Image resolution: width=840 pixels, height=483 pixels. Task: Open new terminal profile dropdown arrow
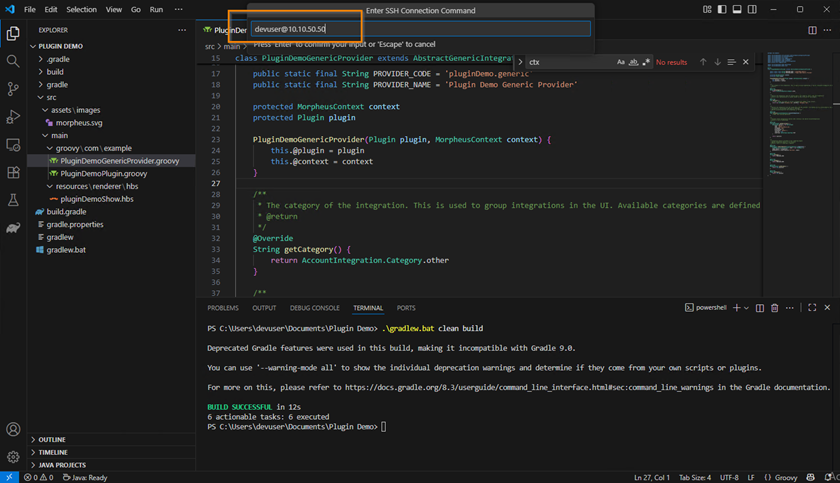[x=746, y=308]
